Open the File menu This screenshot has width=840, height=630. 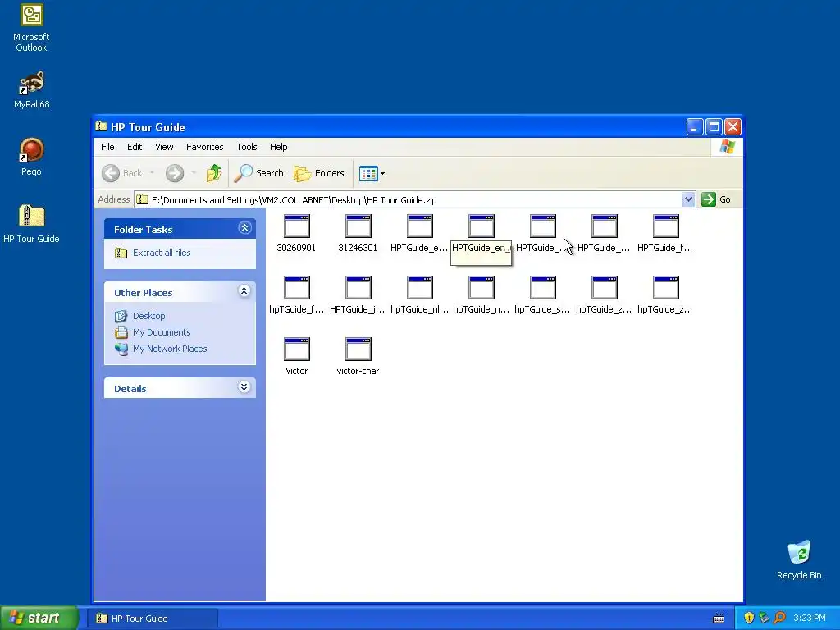(107, 147)
